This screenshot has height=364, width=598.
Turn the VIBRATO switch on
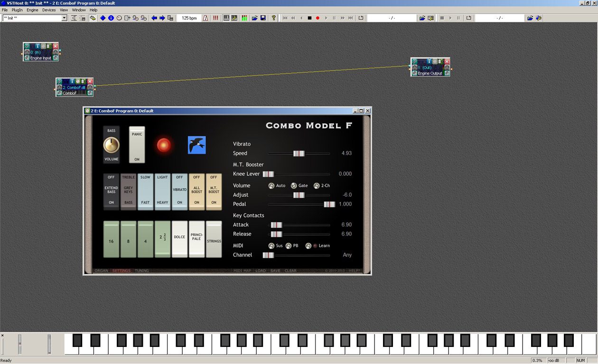click(x=179, y=191)
